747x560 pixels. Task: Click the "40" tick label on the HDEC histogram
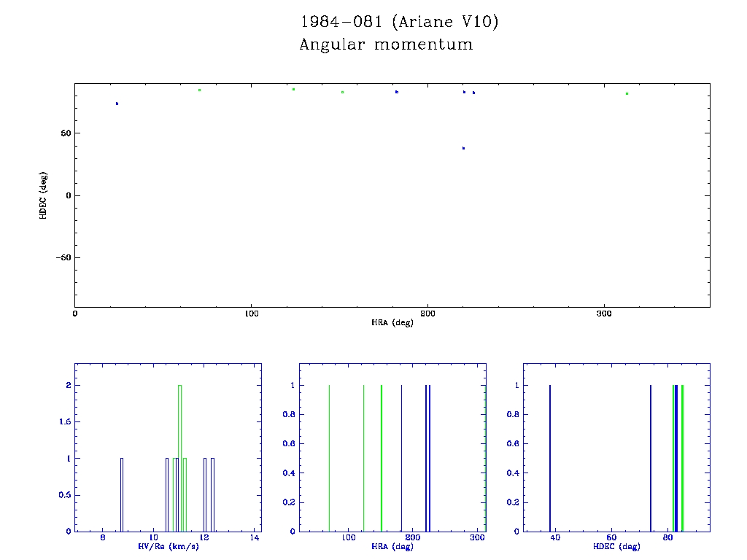point(555,537)
